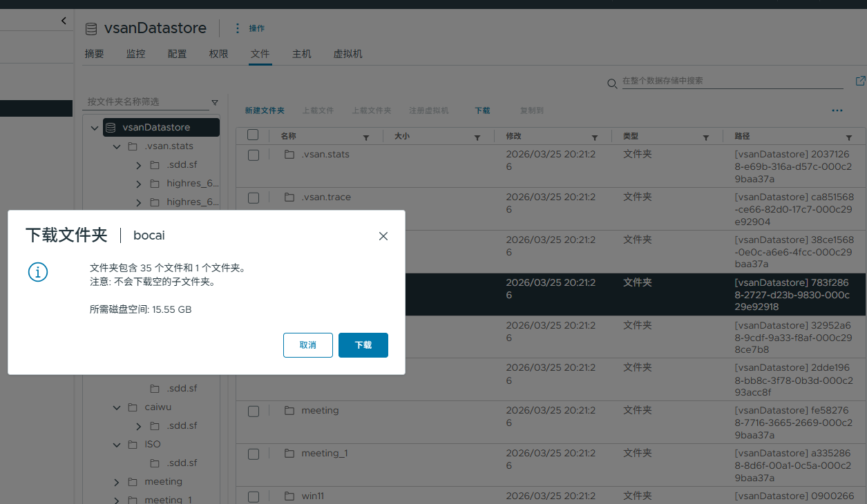
Task: Collapse the left sidebar chevron
Action: point(64,21)
